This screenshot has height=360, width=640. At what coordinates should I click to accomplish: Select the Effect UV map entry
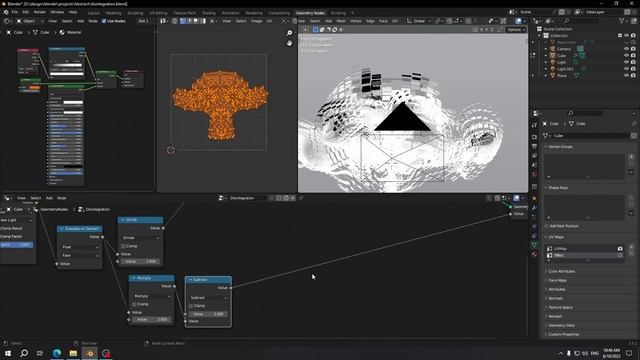[x=584, y=255]
